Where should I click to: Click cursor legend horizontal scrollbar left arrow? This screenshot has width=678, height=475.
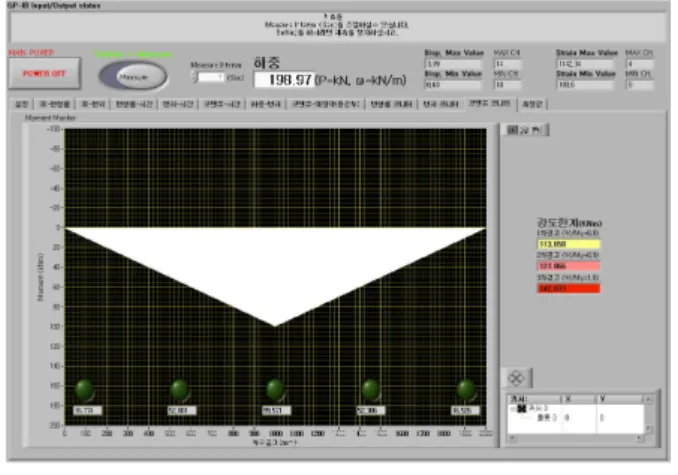(x=512, y=438)
